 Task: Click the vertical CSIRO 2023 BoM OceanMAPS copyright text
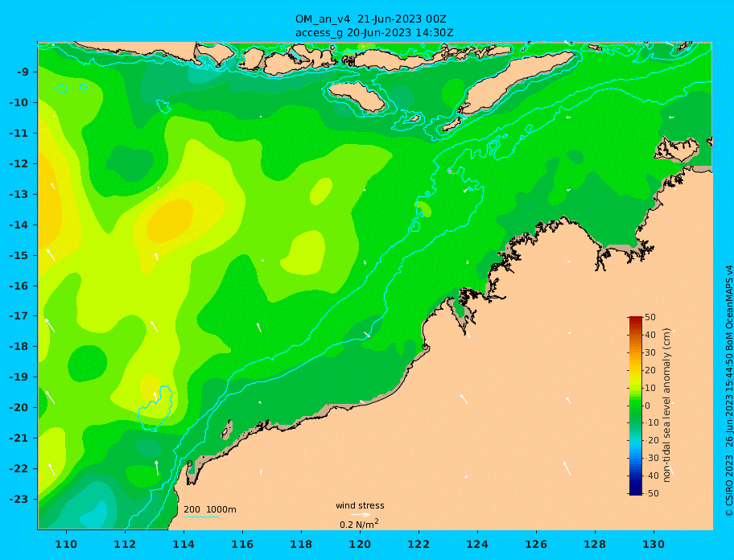(x=729, y=391)
